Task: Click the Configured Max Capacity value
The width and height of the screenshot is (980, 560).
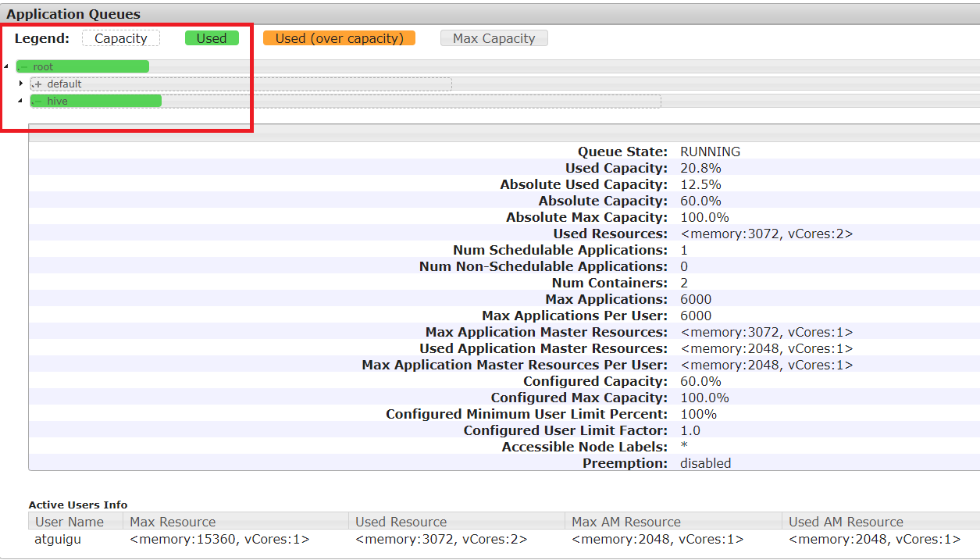Action: point(704,398)
